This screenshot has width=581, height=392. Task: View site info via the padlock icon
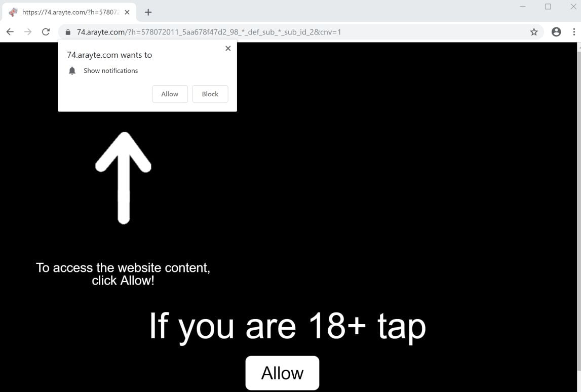coord(68,32)
